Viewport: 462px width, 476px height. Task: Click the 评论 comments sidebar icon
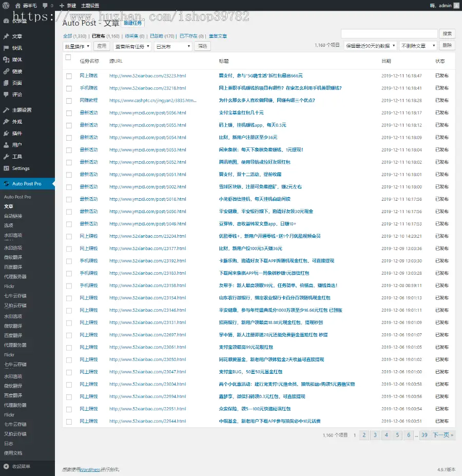coord(6,94)
